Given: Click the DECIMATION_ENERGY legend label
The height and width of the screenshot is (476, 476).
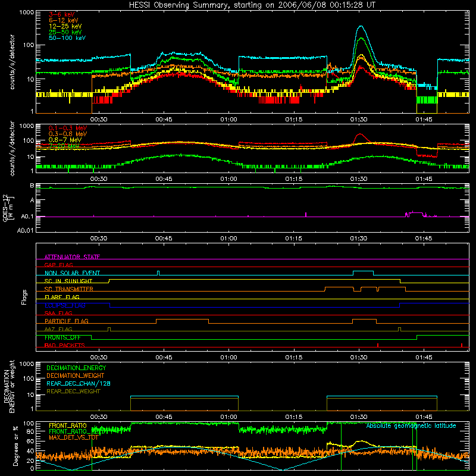Looking at the screenshot, I should 76,368.
